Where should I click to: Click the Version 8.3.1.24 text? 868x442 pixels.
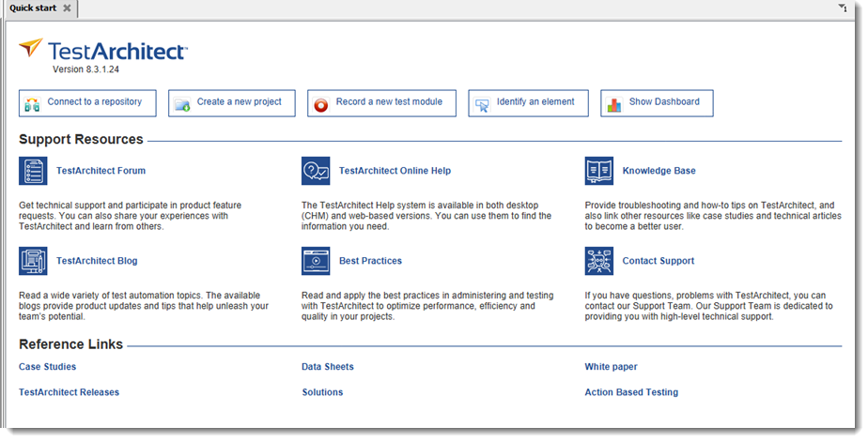[x=85, y=69]
